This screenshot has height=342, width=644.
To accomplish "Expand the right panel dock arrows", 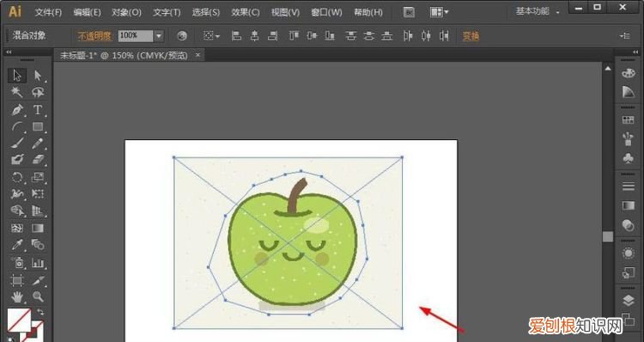I will [x=635, y=52].
